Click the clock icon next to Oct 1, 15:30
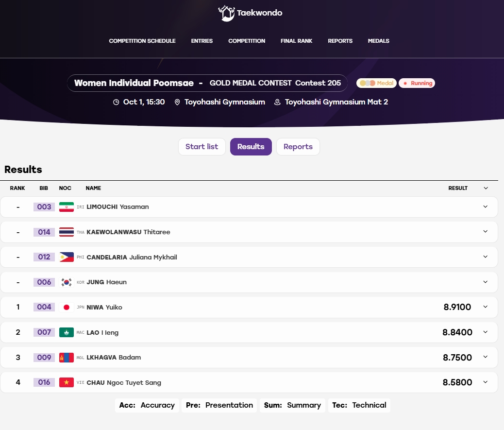 116,102
